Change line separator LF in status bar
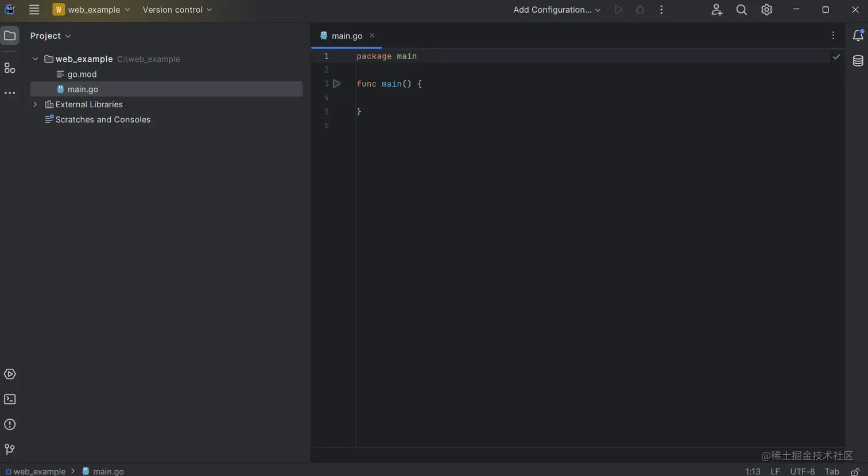The image size is (868, 476). (775, 471)
